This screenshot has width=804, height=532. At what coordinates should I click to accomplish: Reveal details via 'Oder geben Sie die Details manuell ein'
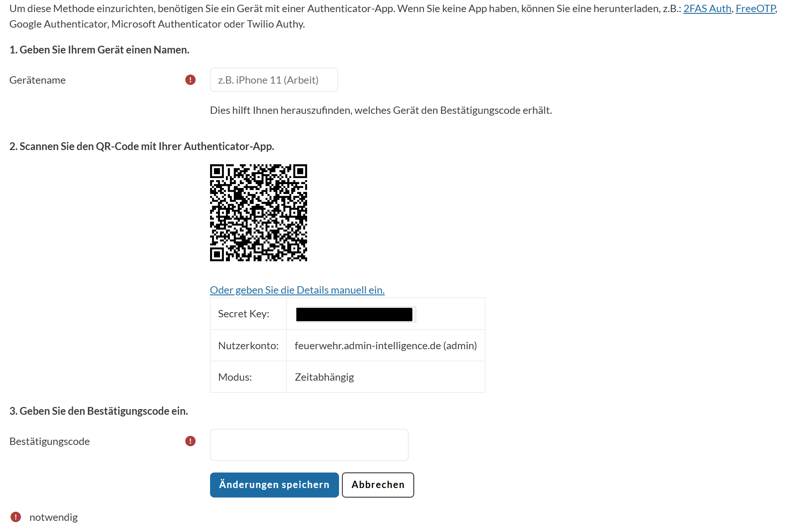point(297,290)
